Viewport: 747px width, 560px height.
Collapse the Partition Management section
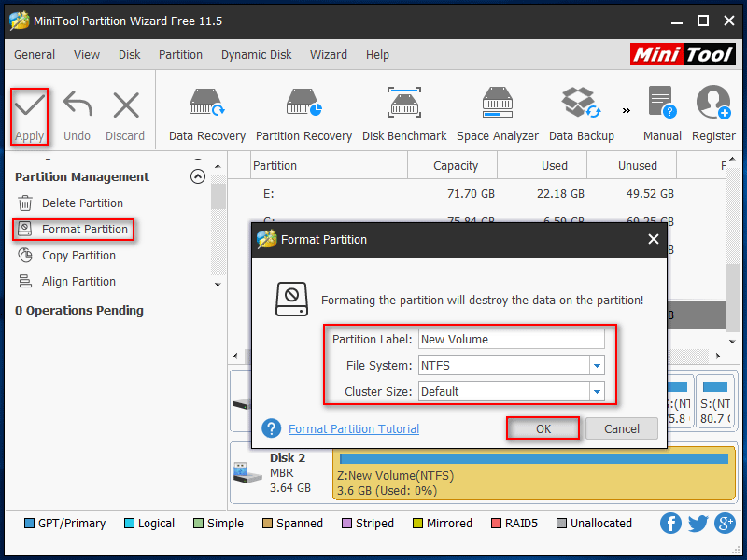[197, 176]
